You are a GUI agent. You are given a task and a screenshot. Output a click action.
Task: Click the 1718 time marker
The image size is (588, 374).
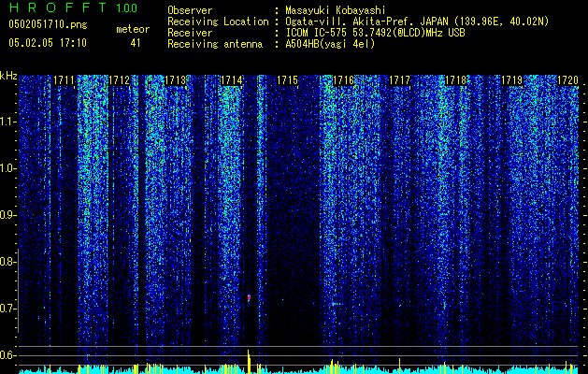click(x=455, y=80)
